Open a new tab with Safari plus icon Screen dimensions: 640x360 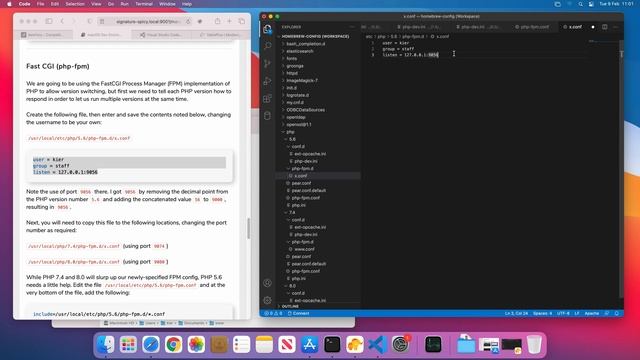pos(229,21)
